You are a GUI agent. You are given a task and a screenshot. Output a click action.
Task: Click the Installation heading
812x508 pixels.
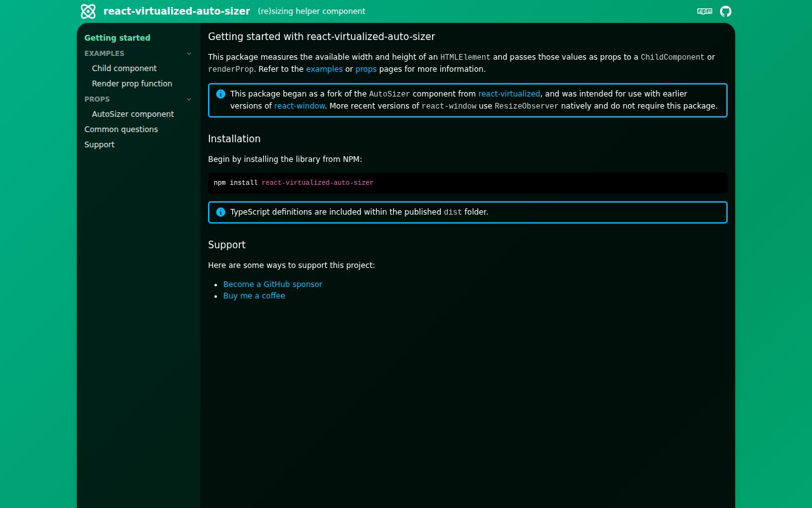(x=234, y=139)
